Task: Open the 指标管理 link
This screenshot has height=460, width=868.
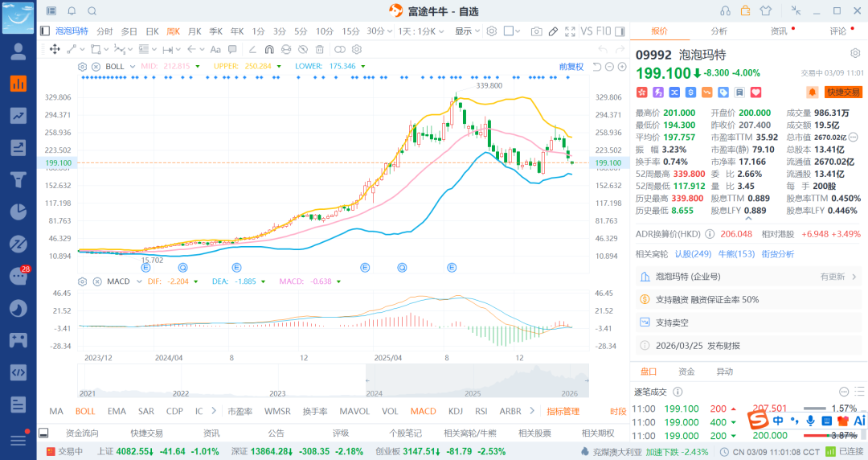Action: (563, 411)
